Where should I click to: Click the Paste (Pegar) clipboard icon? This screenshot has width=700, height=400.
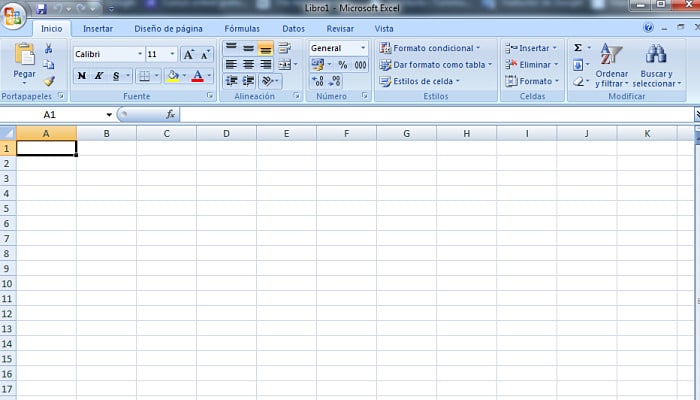(25, 55)
